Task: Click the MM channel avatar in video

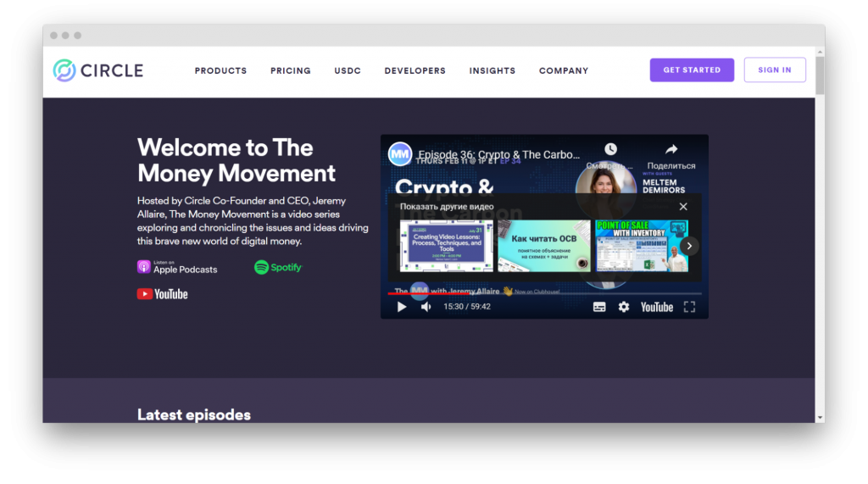Action: click(400, 154)
